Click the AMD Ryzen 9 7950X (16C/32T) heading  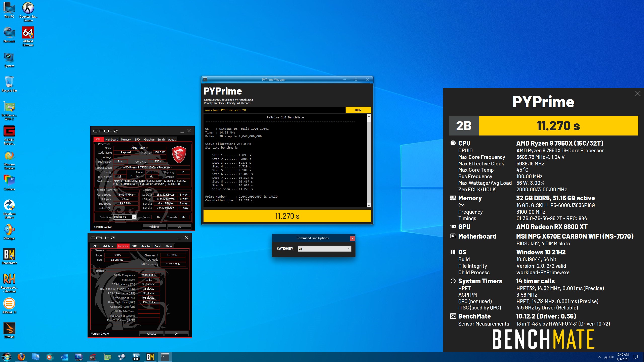click(560, 143)
